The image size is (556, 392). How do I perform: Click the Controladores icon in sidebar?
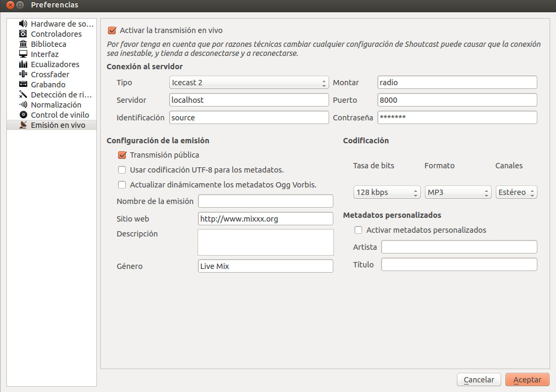(23, 34)
